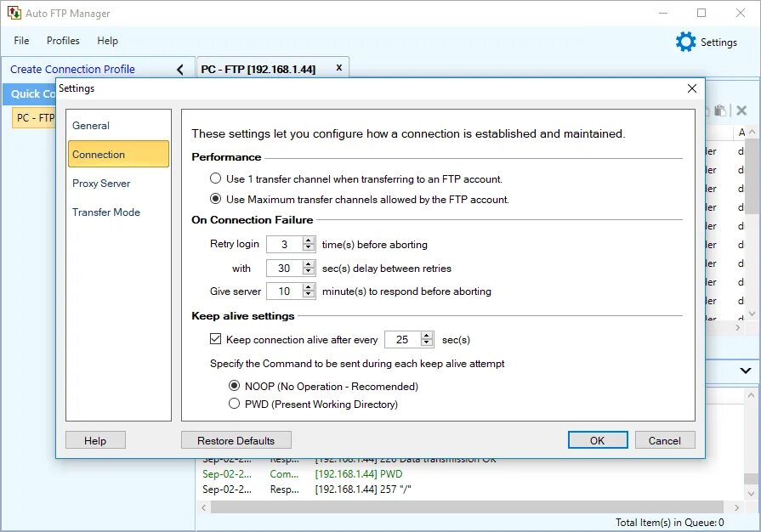
Task: Click the keep alive interval field showing 25
Action: click(402, 339)
